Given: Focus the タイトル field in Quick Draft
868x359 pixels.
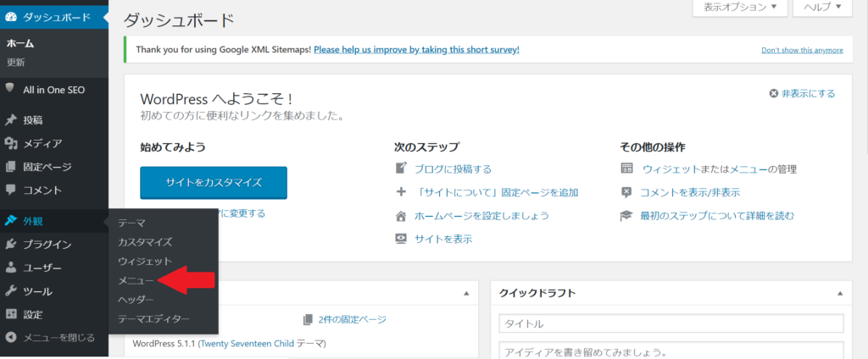Looking at the screenshot, I should tap(671, 324).
